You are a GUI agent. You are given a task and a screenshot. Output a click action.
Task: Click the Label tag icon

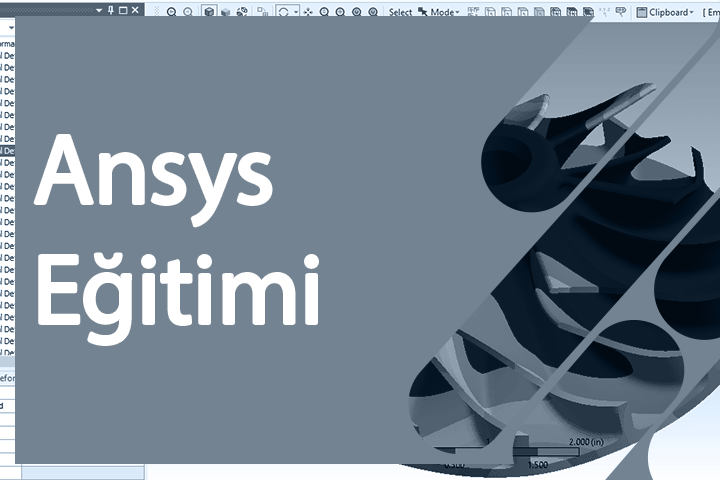[x=621, y=12]
